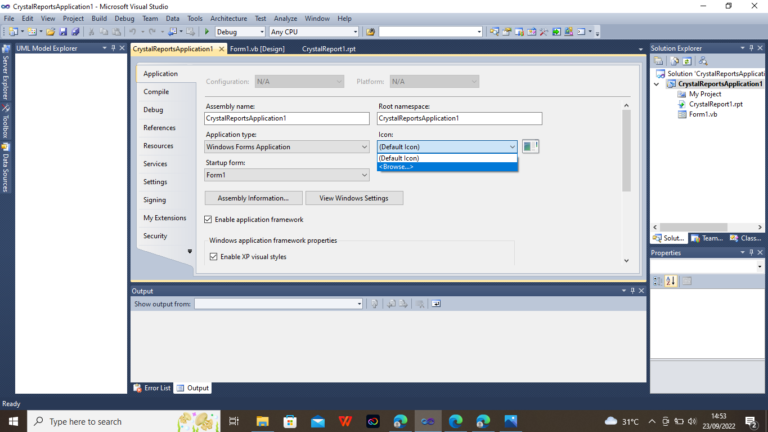Open the Architecture menu

tap(228, 19)
